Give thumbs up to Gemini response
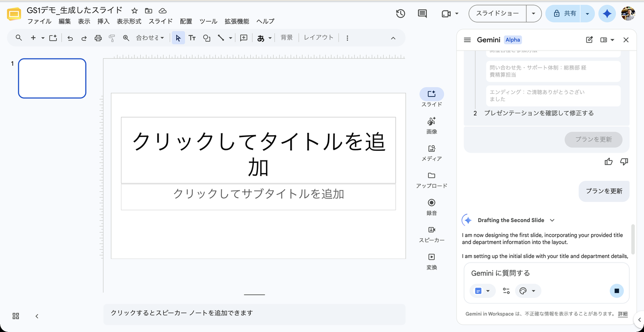The height and width of the screenshot is (332, 644). click(609, 161)
